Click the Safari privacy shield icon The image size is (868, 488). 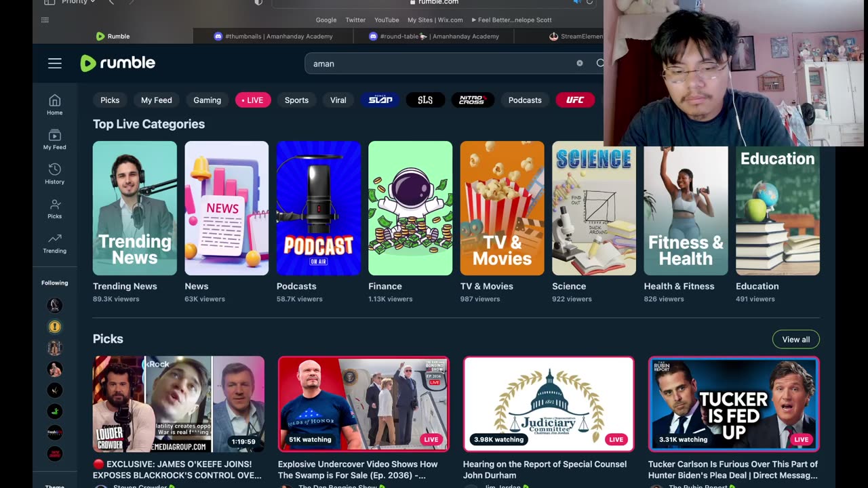tap(258, 3)
